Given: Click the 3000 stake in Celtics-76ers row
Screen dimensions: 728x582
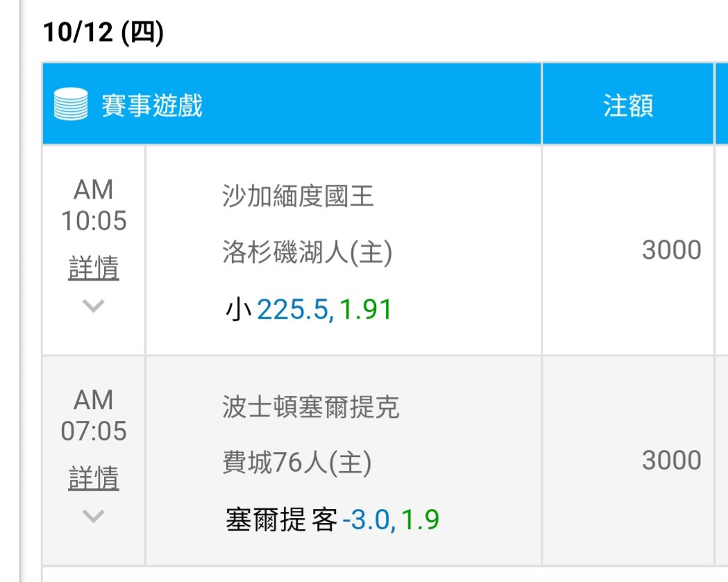Looking at the screenshot, I should click(671, 460).
